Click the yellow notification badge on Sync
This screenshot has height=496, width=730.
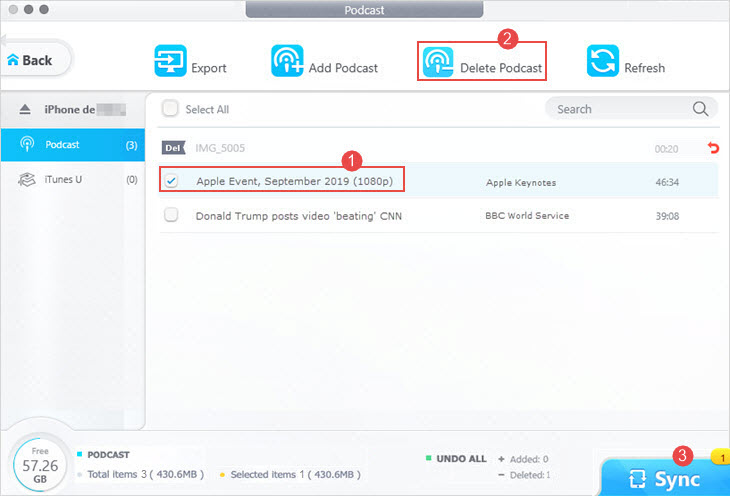[718, 456]
